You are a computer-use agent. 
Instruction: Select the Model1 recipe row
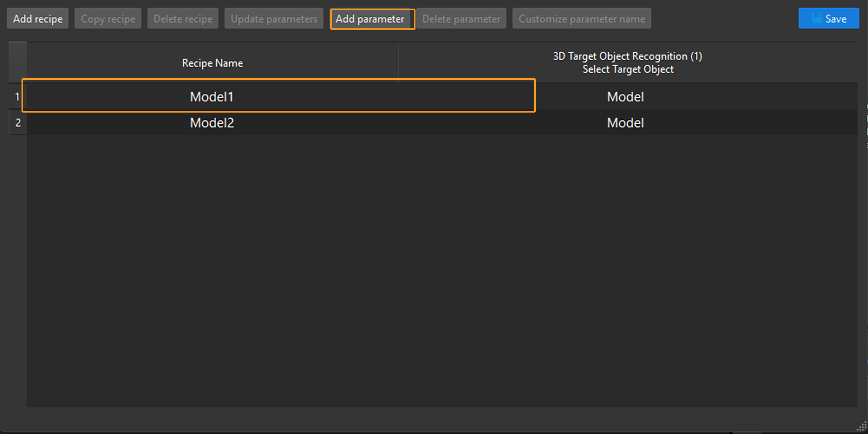pyautogui.click(x=212, y=96)
